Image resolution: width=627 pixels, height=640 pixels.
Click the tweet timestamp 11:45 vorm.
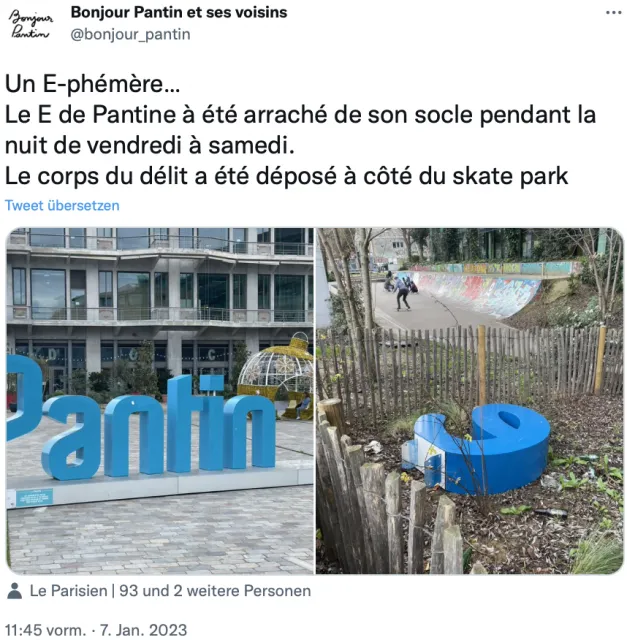(x=45, y=630)
